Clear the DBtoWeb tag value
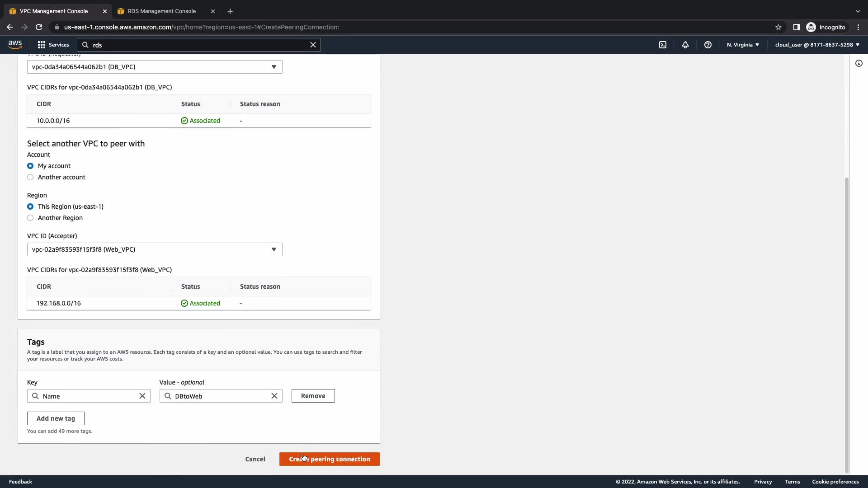 click(274, 396)
